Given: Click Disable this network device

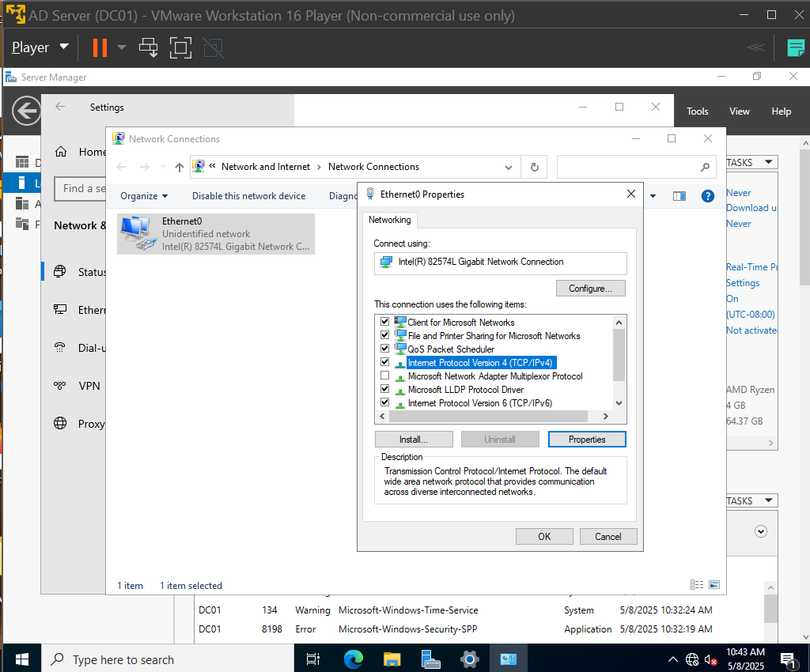Looking at the screenshot, I should tap(249, 196).
